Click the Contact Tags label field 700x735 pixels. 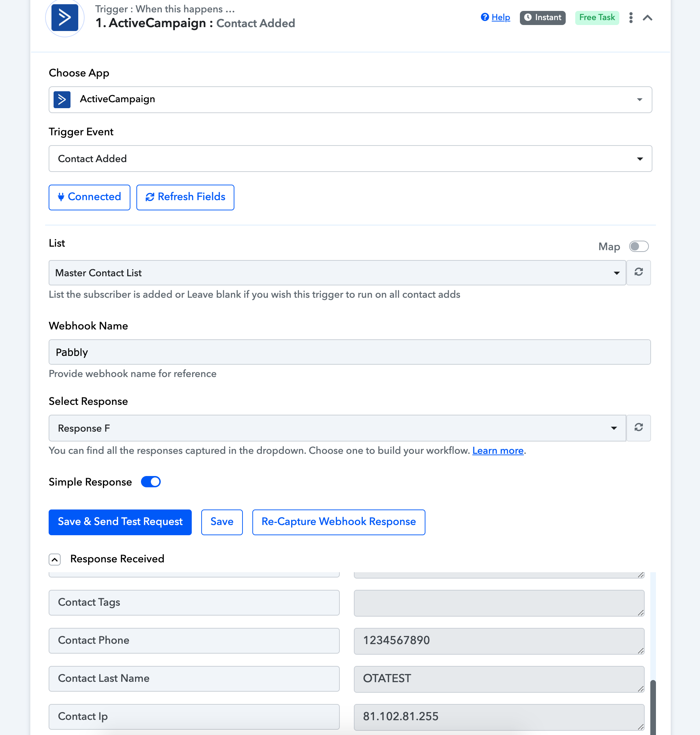pos(194,603)
